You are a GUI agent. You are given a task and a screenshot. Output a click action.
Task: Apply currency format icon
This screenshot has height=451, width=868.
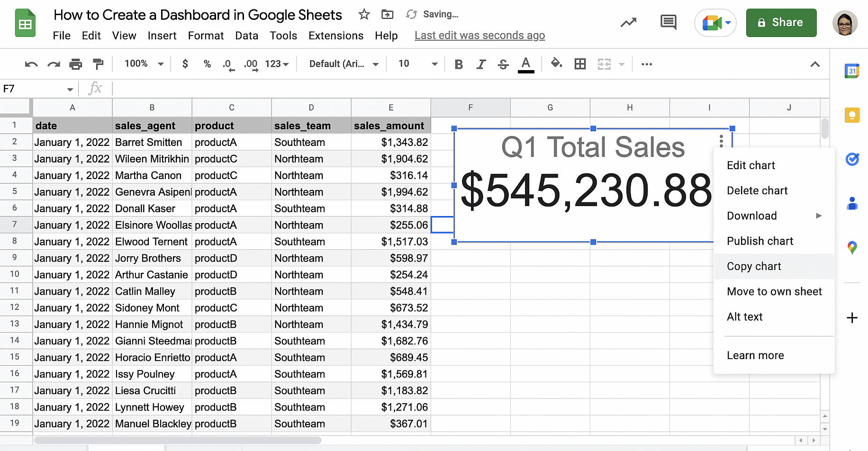point(185,64)
